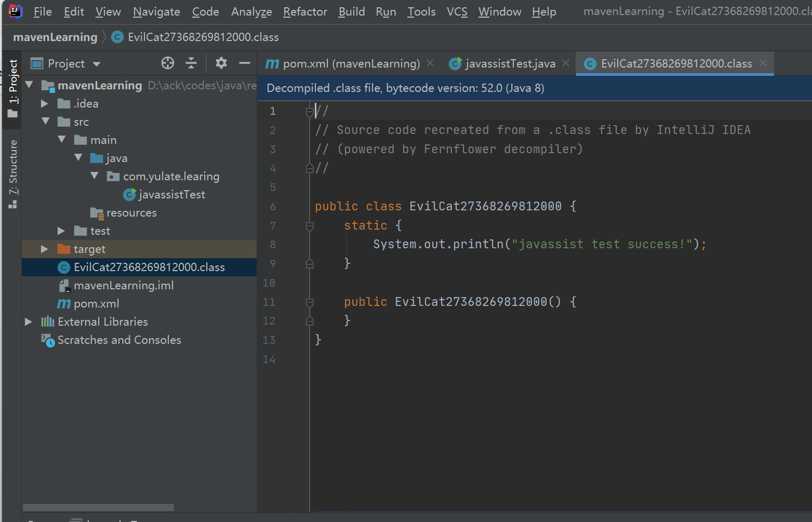Click the class icon beside EvilCat27368269812000.class breadcrumb
Viewport: 812px width, 522px height.
[x=117, y=37]
